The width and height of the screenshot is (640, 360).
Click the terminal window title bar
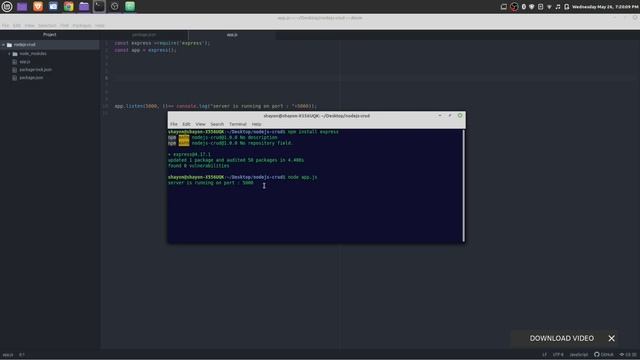tap(316, 116)
